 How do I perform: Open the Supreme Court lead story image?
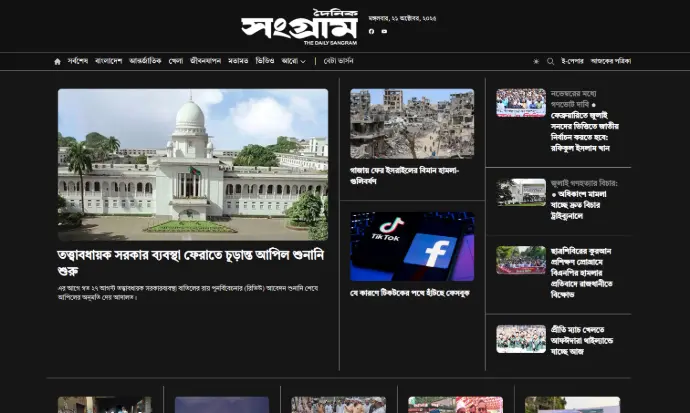click(x=192, y=164)
